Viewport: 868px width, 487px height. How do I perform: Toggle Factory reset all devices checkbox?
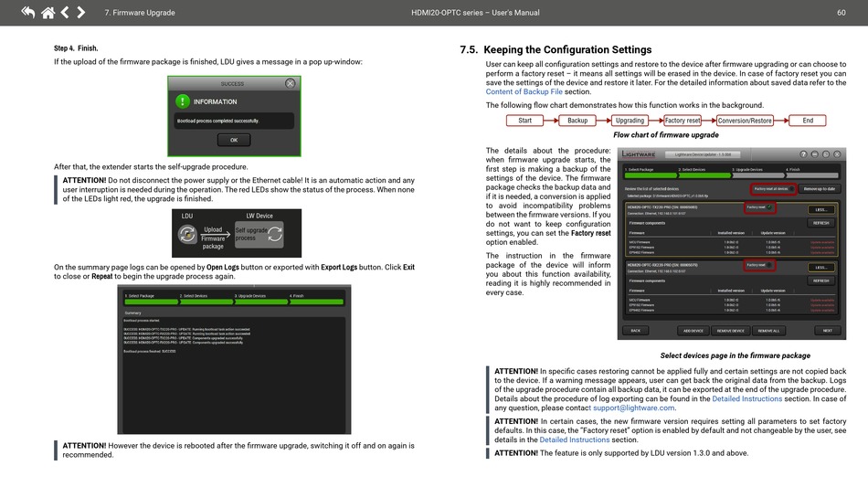click(x=792, y=189)
